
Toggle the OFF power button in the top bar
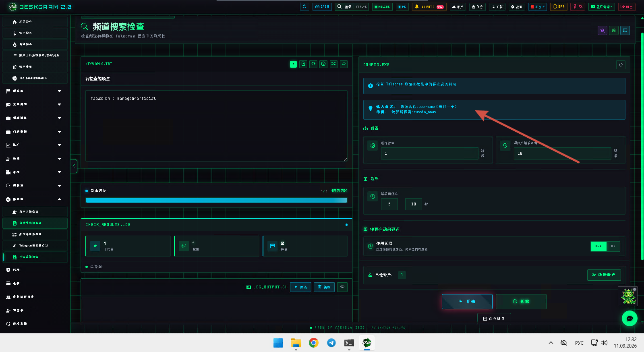click(559, 7)
